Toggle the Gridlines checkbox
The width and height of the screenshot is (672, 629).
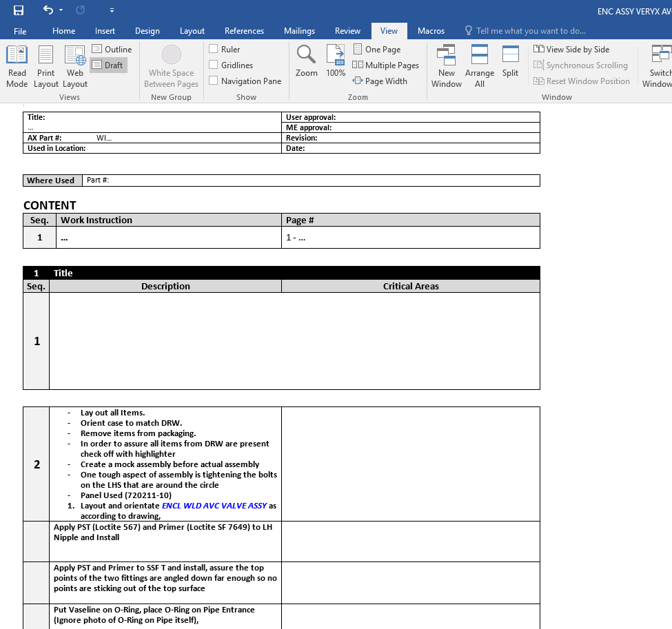point(213,65)
